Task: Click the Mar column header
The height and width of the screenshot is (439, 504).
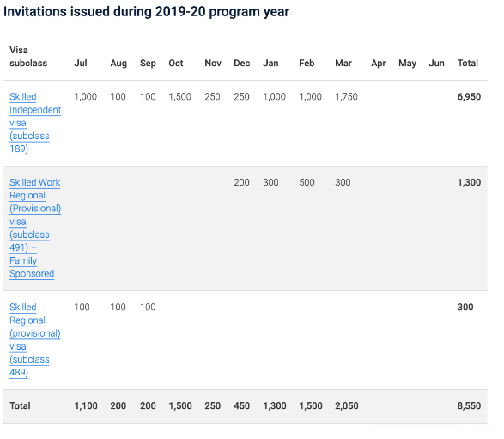Action: pos(343,63)
